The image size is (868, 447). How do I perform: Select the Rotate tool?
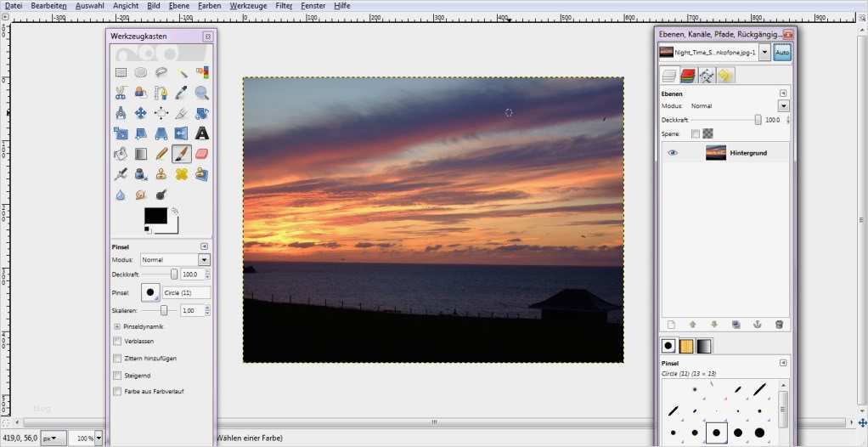pos(203,113)
